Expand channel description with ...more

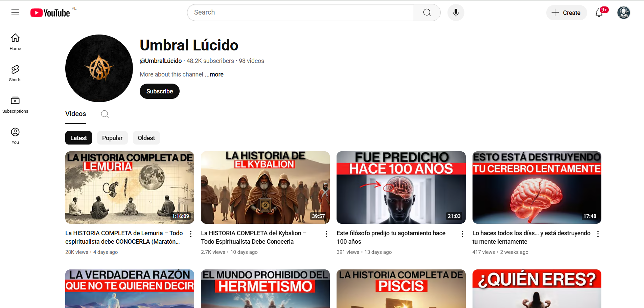(214, 74)
